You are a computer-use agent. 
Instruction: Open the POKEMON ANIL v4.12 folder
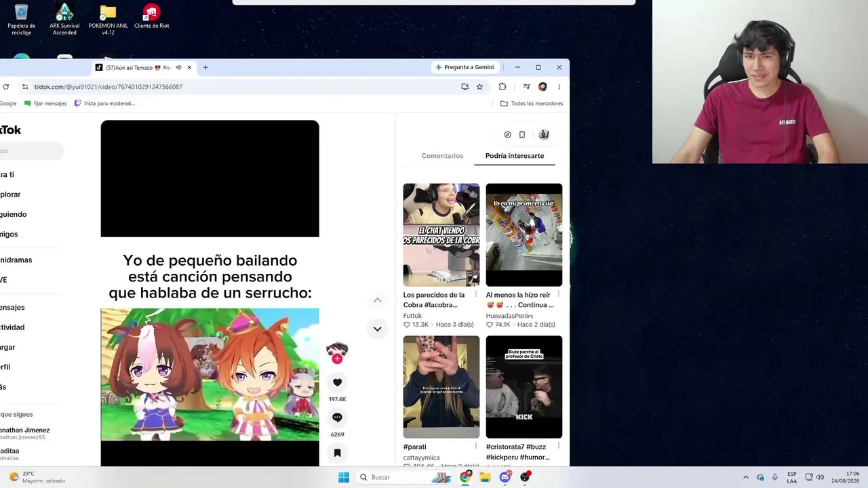click(108, 20)
